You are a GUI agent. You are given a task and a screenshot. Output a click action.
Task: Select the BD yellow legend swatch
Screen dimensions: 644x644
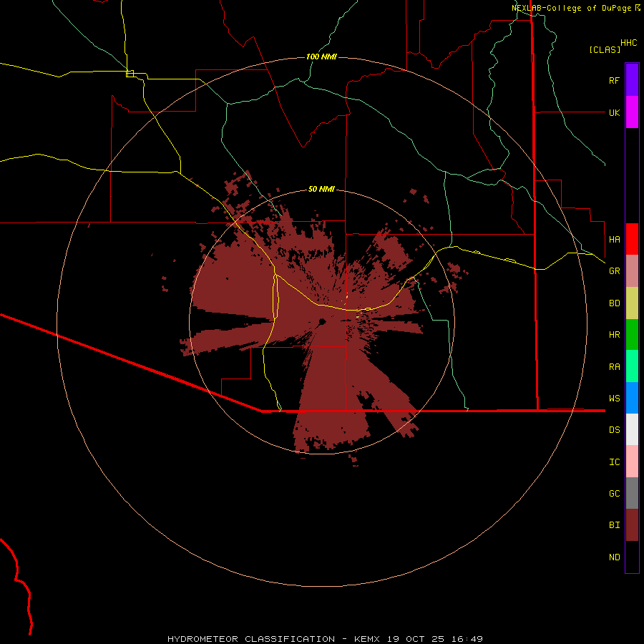(x=632, y=303)
